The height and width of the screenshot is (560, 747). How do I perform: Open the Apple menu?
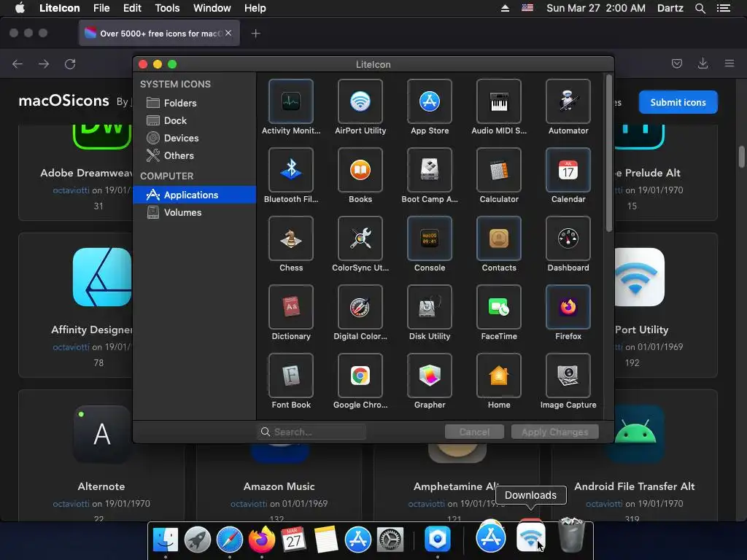coord(20,8)
